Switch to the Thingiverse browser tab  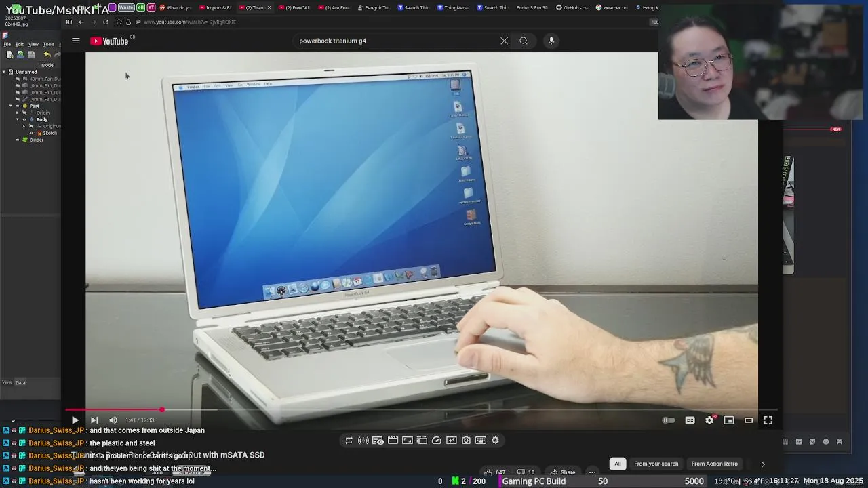453,7
